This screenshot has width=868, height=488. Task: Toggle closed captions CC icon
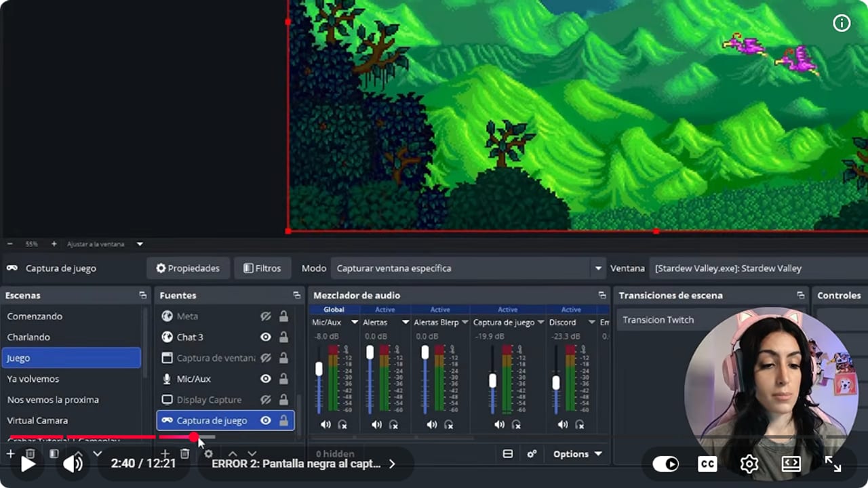click(707, 464)
